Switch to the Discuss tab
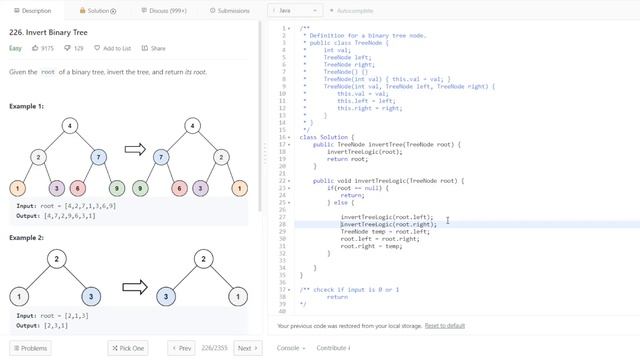 [x=164, y=11]
